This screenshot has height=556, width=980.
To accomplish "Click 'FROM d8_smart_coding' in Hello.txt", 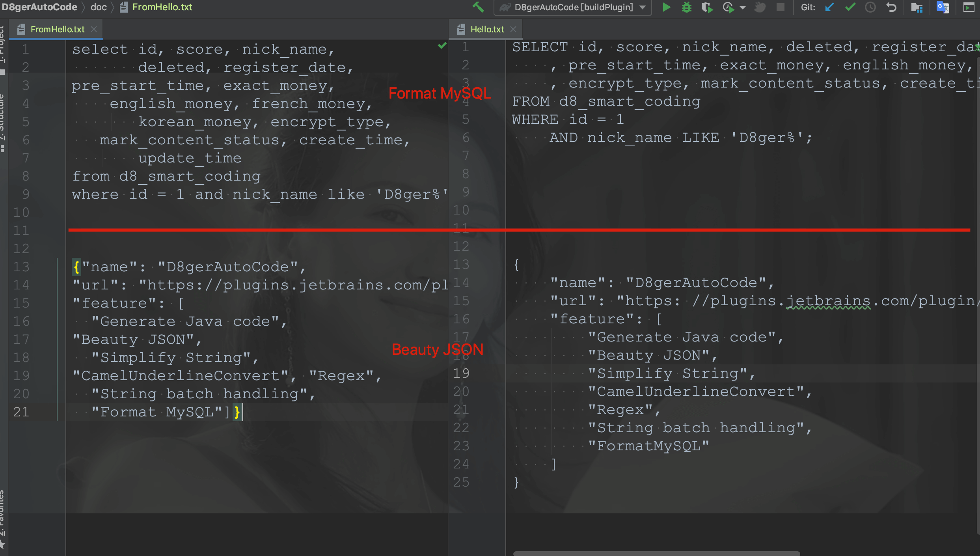I will click(x=606, y=101).
